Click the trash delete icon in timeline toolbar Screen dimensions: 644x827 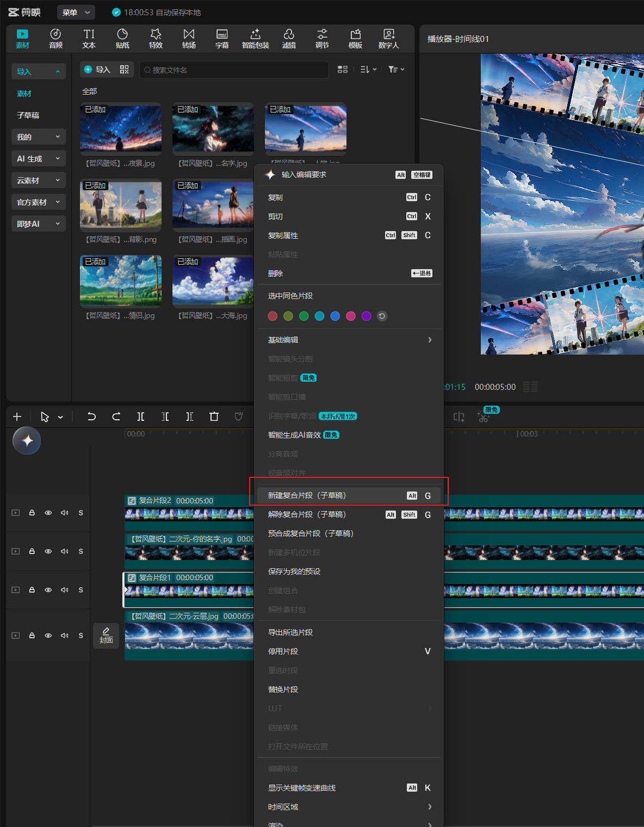(214, 416)
